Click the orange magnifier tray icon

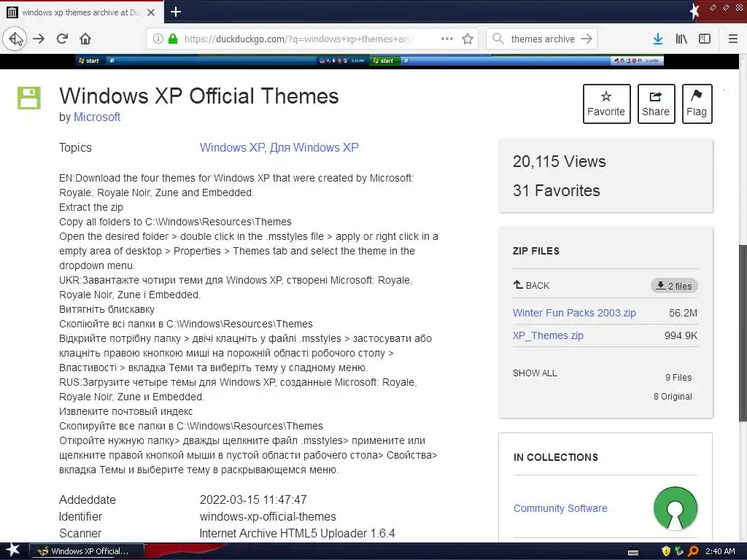click(693, 551)
